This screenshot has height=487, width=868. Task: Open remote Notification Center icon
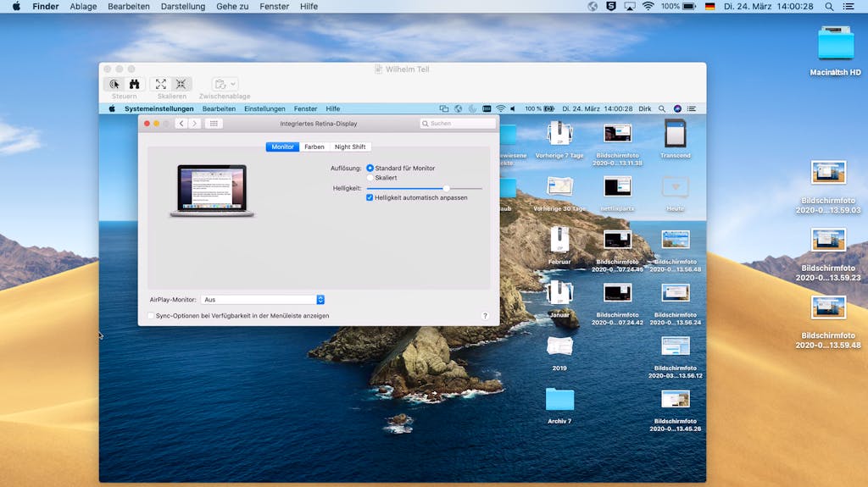(x=692, y=109)
